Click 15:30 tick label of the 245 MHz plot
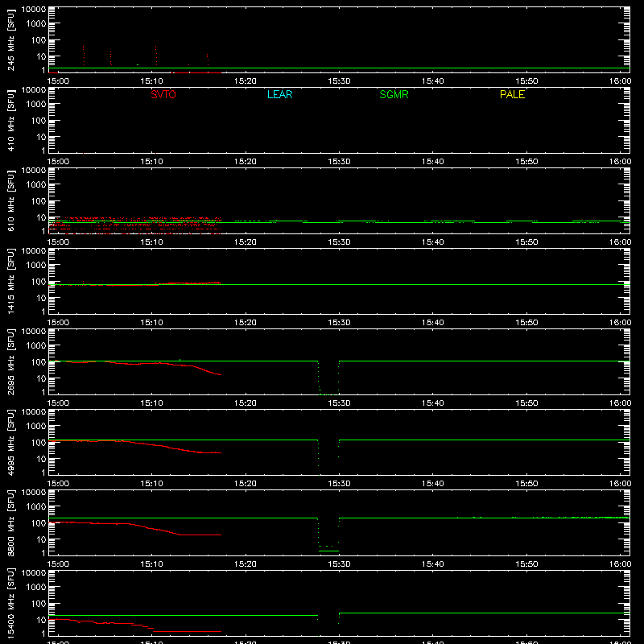Screen dimensions: 644x644 (x=339, y=81)
